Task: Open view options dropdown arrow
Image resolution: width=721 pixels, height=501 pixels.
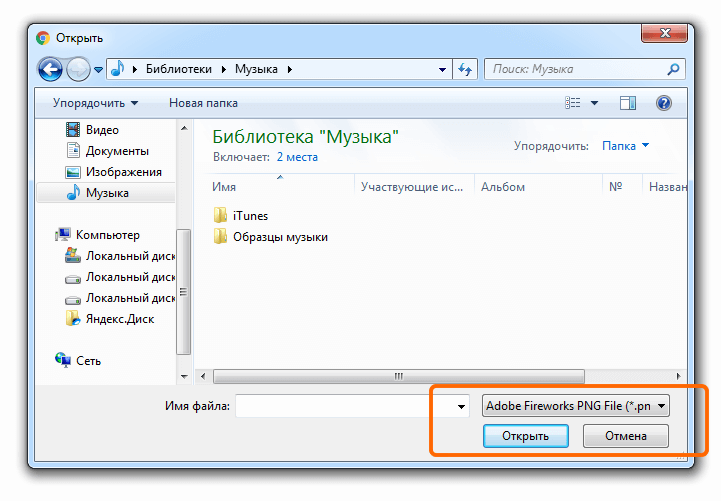Action: point(594,103)
